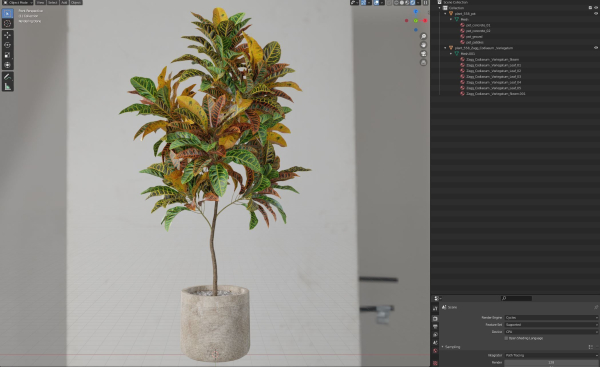Open the Select menu
The image size is (600, 367).
(53, 2)
